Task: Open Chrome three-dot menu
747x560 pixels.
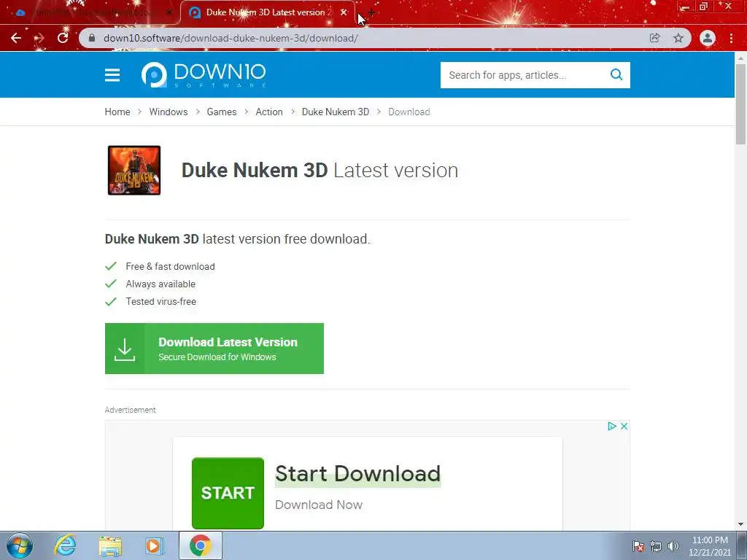Action: (731, 38)
